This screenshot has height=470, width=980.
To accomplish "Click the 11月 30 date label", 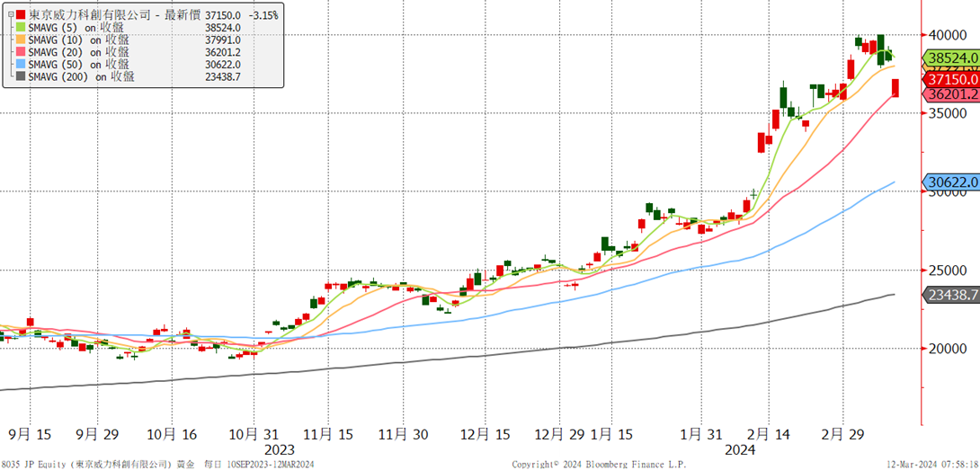I will pos(403,433).
